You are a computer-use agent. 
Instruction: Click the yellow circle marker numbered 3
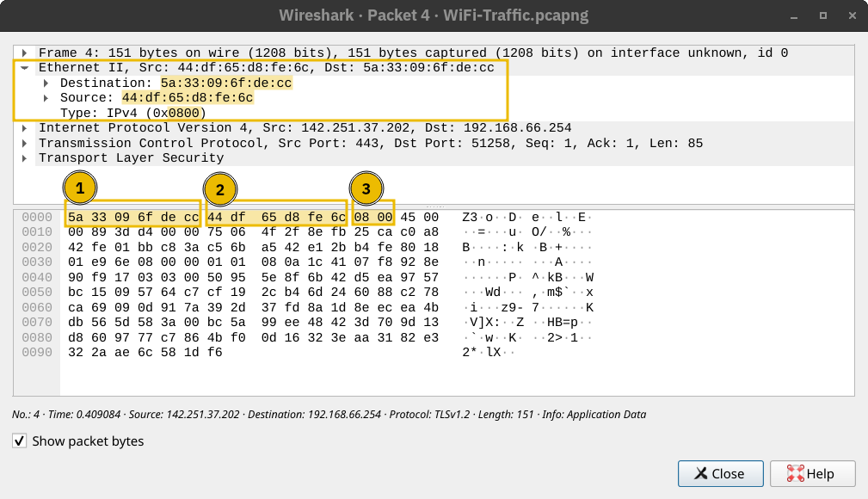coord(366,189)
